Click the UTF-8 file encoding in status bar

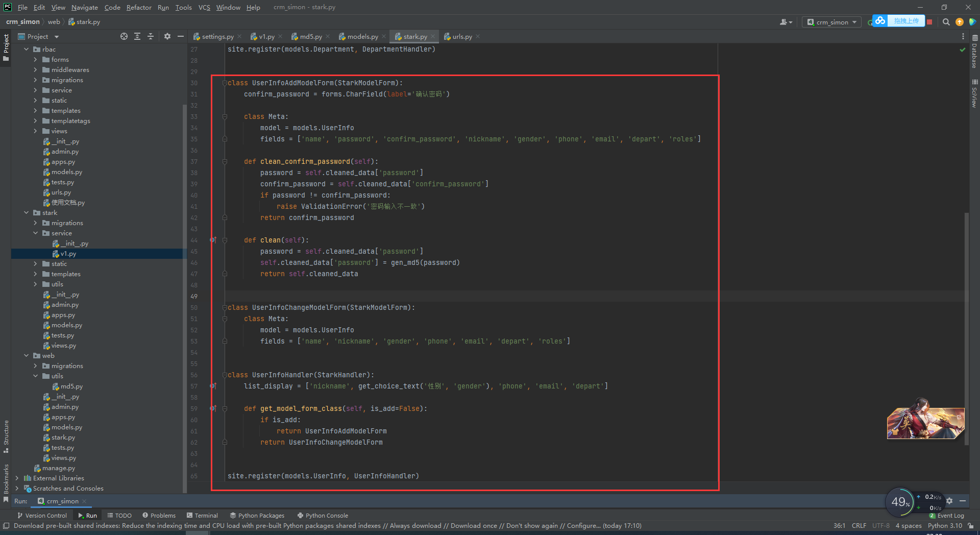880,525
